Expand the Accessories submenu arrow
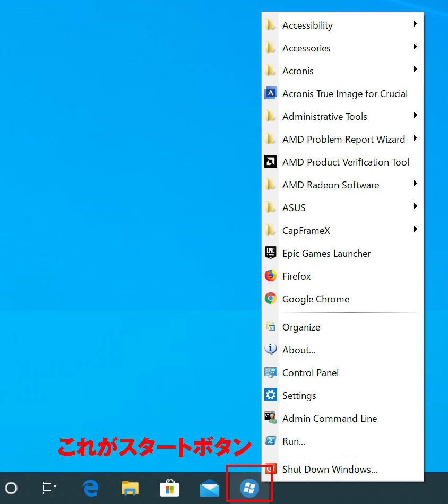The image size is (448, 504). [x=415, y=47]
